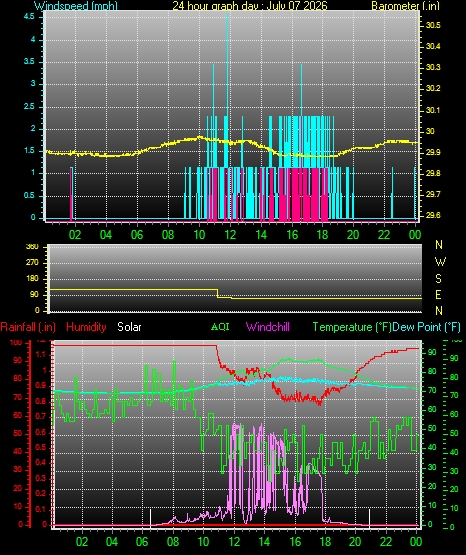The width and height of the screenshot is (466, 555).
Task: Select the magenta "Windchill" legend label
Action: coord(267,327)
